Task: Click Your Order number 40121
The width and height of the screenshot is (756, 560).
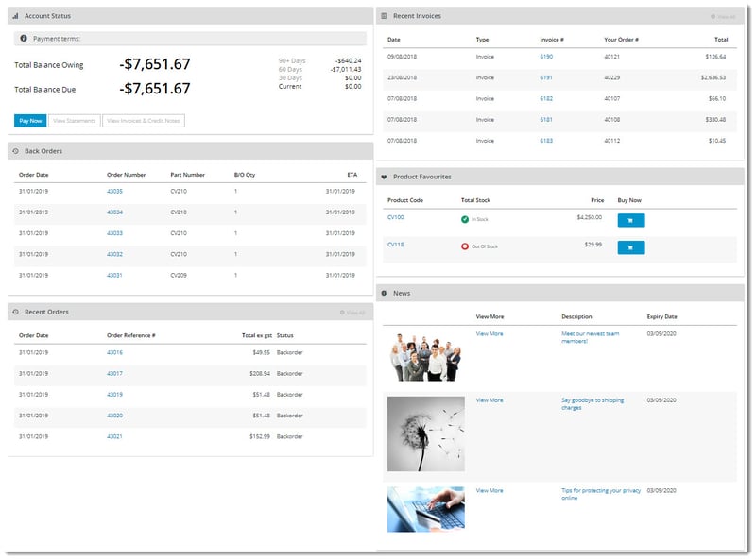Action: (611, 57)
